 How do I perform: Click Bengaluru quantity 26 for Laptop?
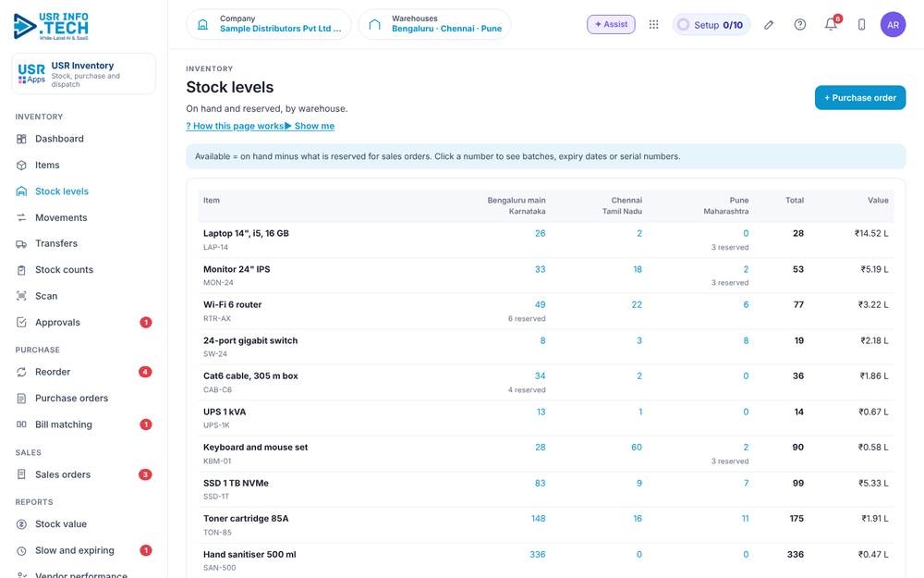[540, 234]
